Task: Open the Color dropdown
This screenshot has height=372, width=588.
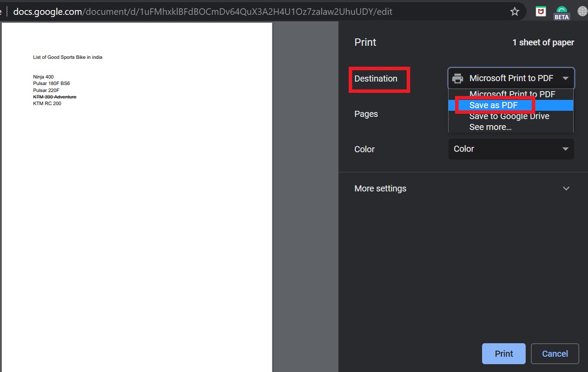Action: [x=510, y=149]
